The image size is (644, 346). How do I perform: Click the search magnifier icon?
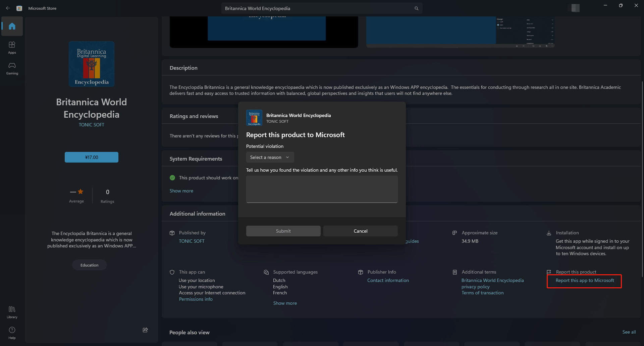416,8
